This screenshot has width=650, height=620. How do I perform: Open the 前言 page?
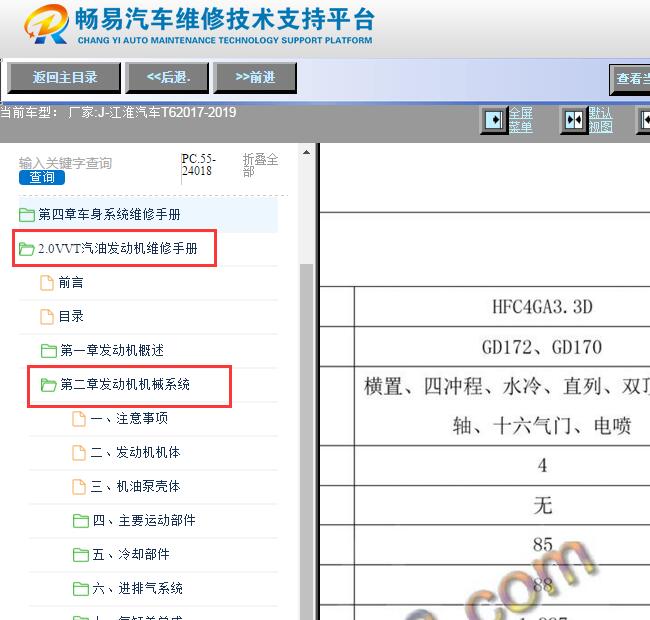coord(71,283)
